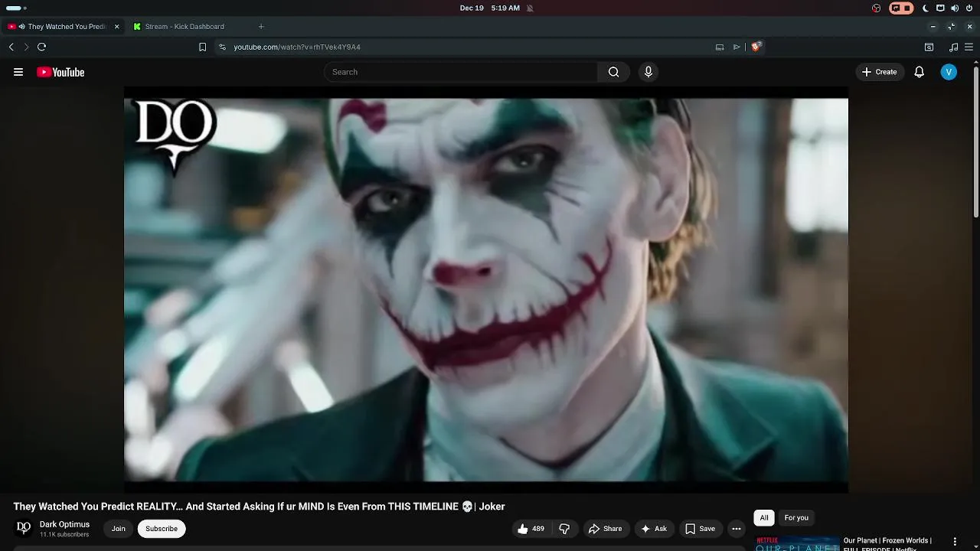The height and width of the screenshot is (551, 980).
Task: Start voice search with the microphone icon
Action: tap(648, 72)
